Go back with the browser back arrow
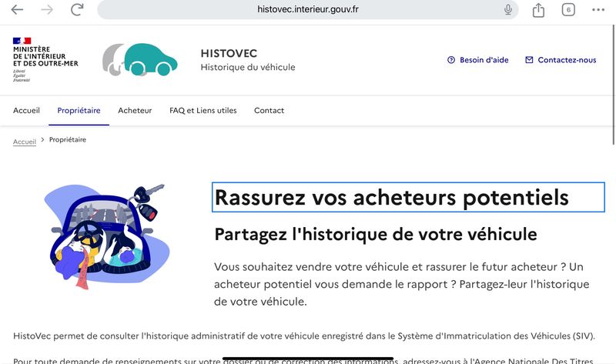 pyautogui.click(x=17, y=10)
